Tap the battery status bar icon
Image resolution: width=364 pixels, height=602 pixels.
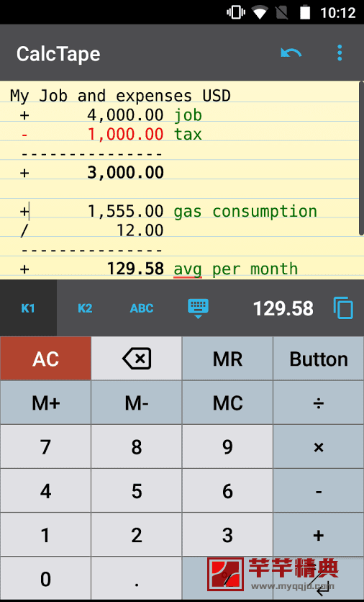tap(305, 12)
